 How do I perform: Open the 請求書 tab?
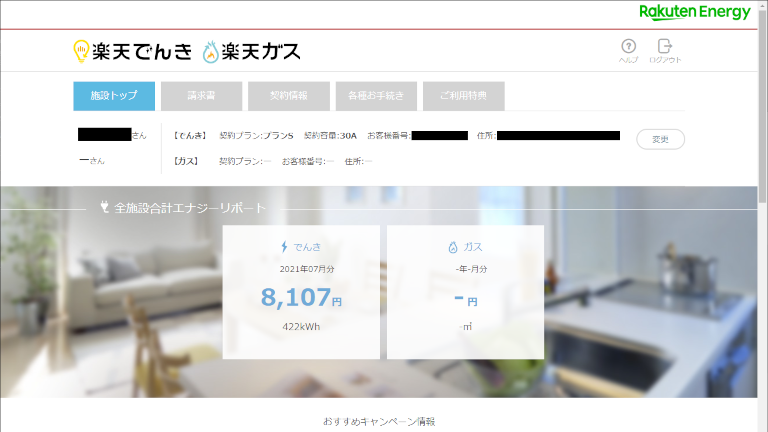click(201, 96)
